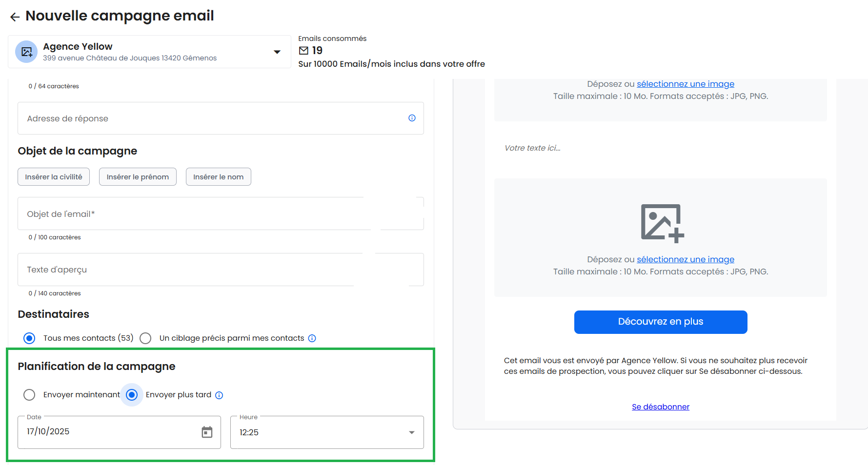Screen dimensions: 868x465
Task: Select Envoyer plus tard radio button
Action: [x=132, y=395]
